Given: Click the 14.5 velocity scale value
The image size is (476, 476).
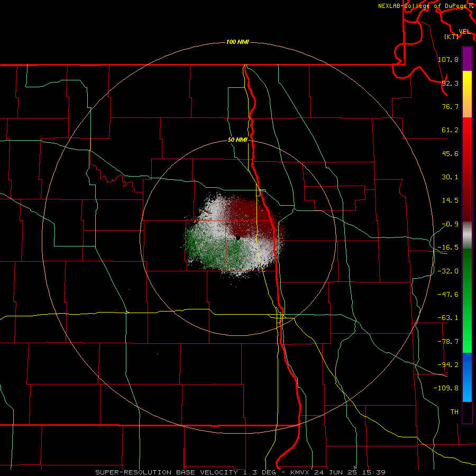Looking at the screenshot, I should tap(450, 200).
